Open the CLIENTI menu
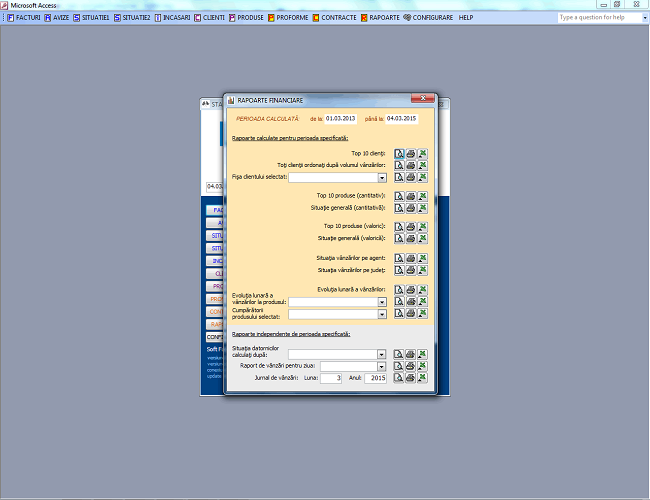The width and height of the screenshot is (650, 500). click(x=209, y=18)
